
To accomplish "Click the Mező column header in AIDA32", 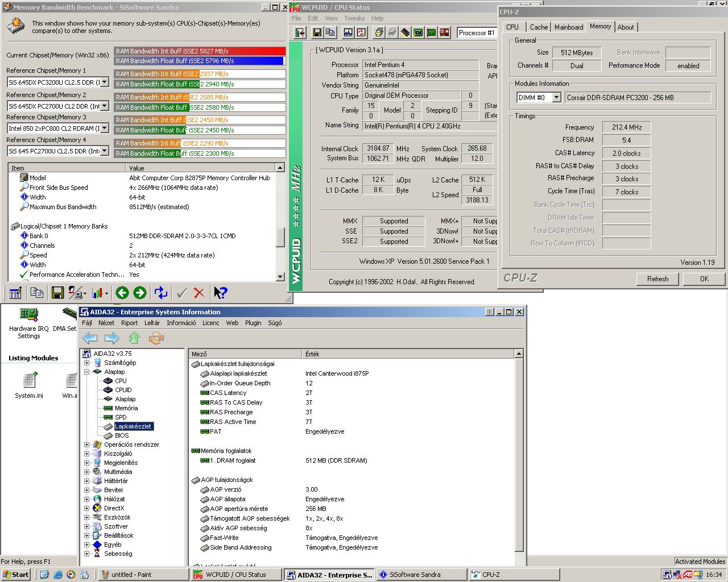I will coord(246,354).
